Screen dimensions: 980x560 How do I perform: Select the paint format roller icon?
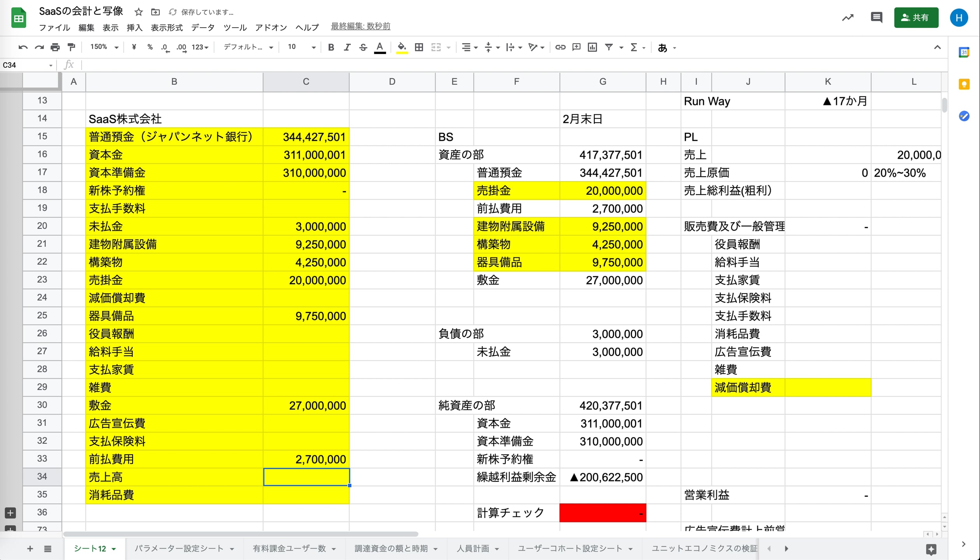(x=71, y=47)
